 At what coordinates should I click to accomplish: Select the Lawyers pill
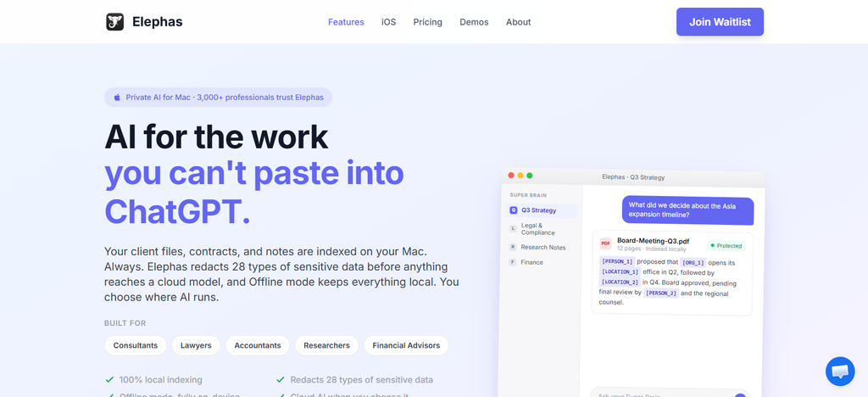tap(196, 345)
